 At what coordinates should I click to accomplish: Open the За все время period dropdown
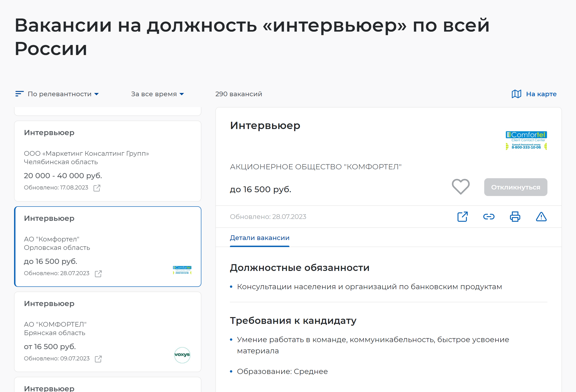point(157,94)
